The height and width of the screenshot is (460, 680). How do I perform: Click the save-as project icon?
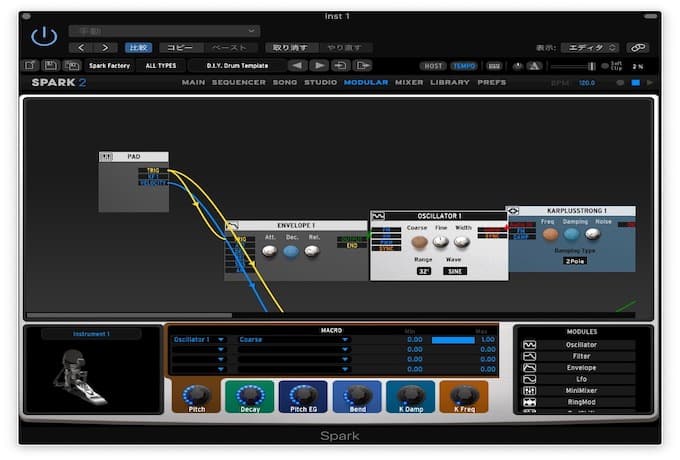point(72,65)
